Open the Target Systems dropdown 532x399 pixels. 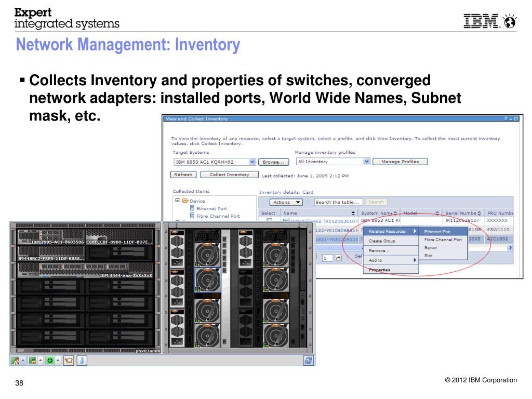pos(252,162)
